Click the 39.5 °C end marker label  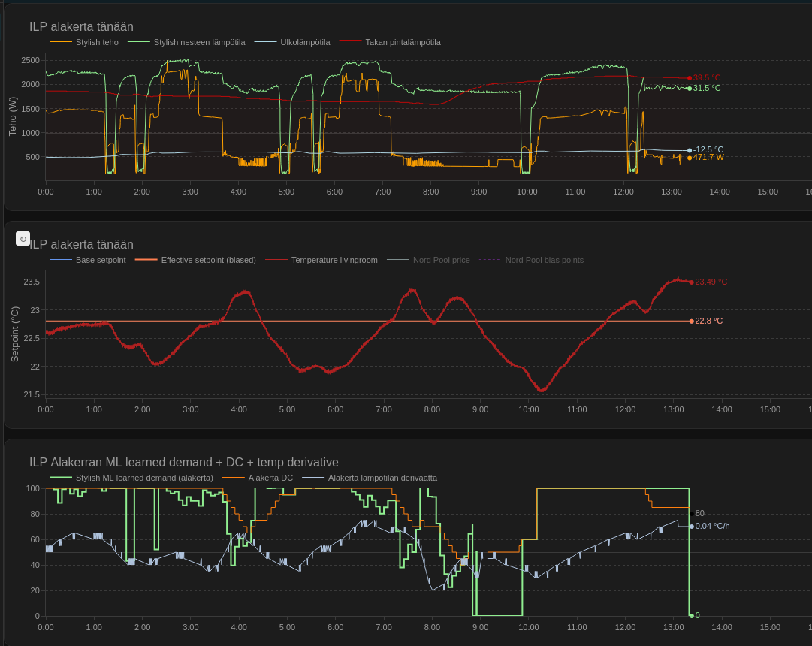tap(706, 77)
